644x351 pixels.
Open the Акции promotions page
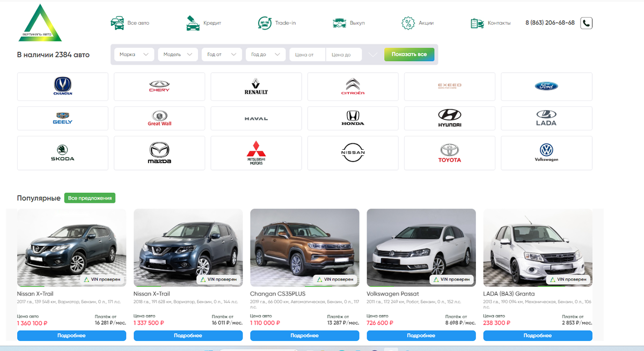418,23
